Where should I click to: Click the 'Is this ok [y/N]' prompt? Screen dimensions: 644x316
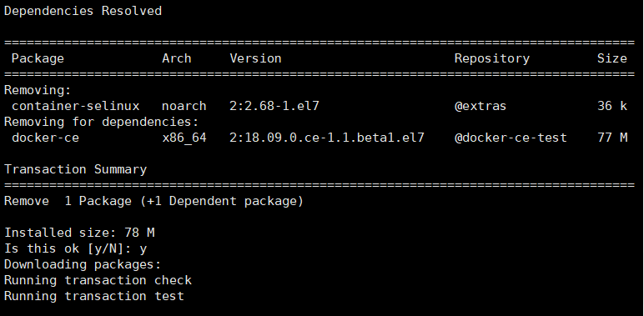click(76, 248)
